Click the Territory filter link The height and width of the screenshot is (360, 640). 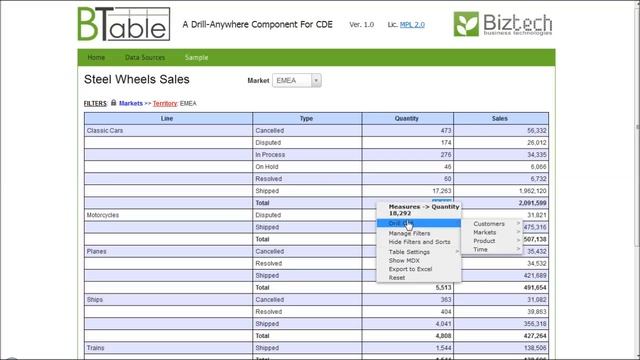[x=165, y=103]
